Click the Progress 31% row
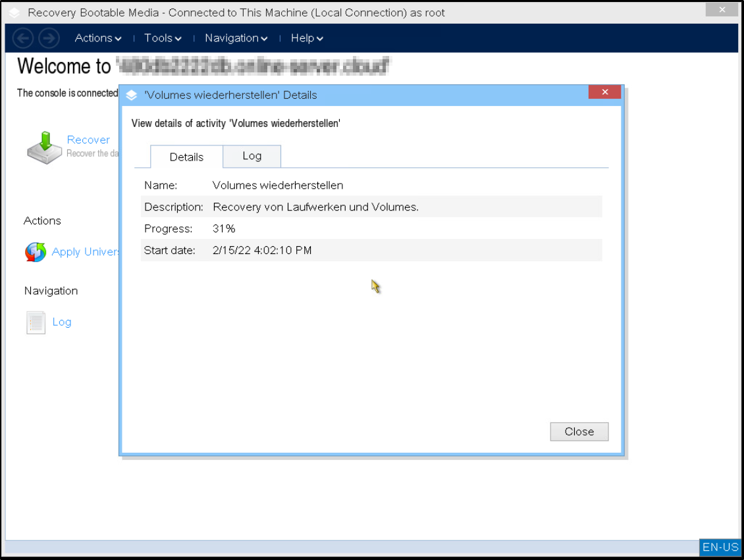 click(371, 229)
